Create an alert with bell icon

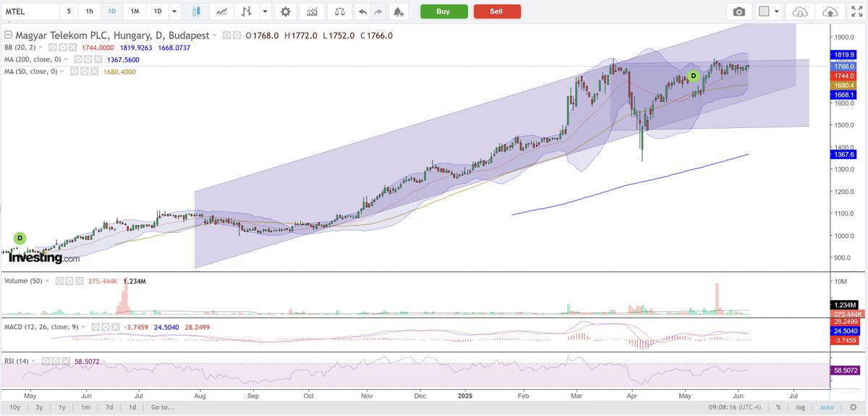pyautogui.click(x=398, y=12)
